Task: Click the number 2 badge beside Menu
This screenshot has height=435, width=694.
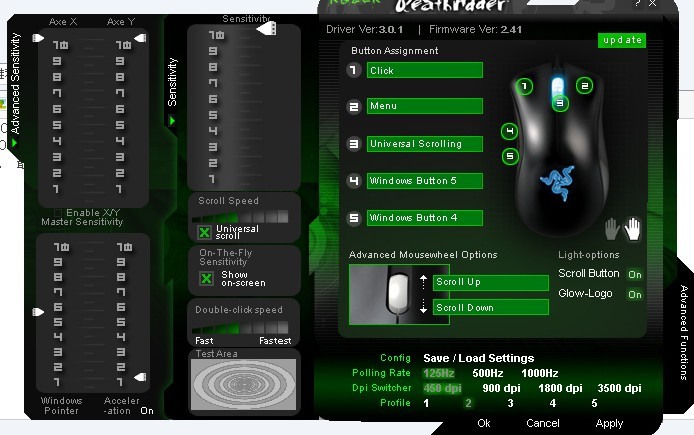Action: click(x=354, y=107)
